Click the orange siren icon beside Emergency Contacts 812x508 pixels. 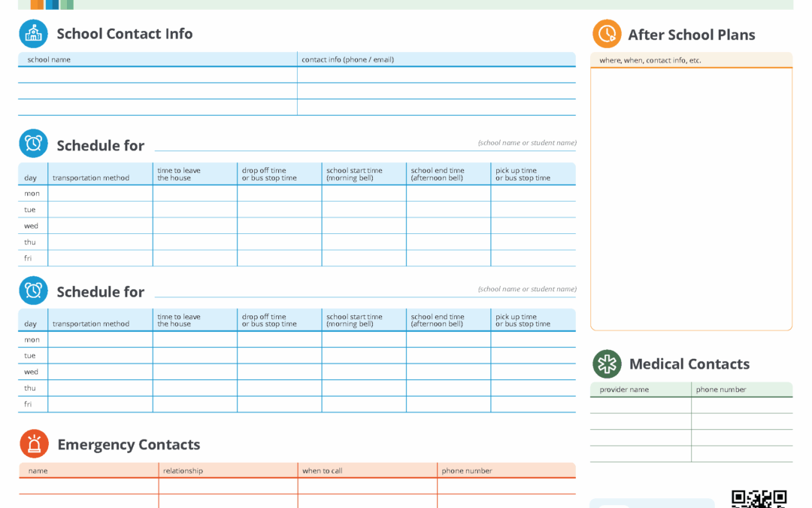34,444
